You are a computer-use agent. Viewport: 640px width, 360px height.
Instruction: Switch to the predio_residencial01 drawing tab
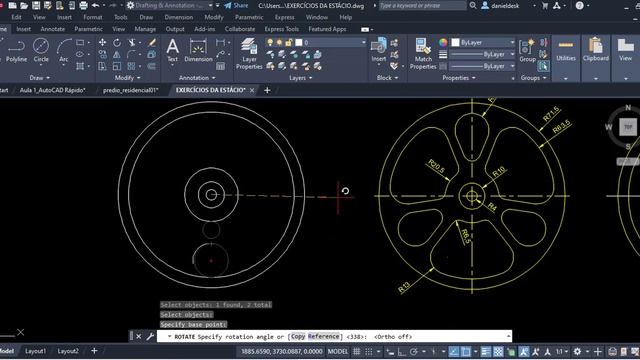pos(130,90)
